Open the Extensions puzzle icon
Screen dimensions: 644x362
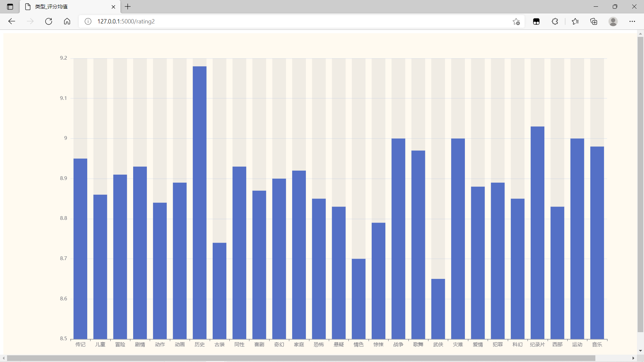coord(555,21)
